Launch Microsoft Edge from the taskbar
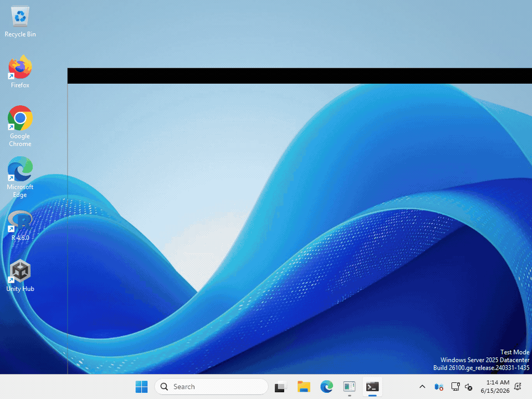 click(326, 386)
